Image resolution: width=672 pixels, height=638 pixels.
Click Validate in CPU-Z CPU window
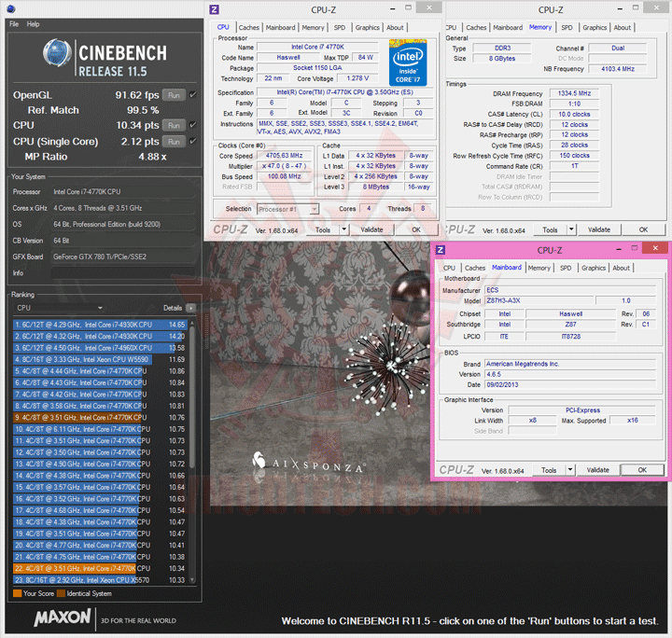click(371, 229)
